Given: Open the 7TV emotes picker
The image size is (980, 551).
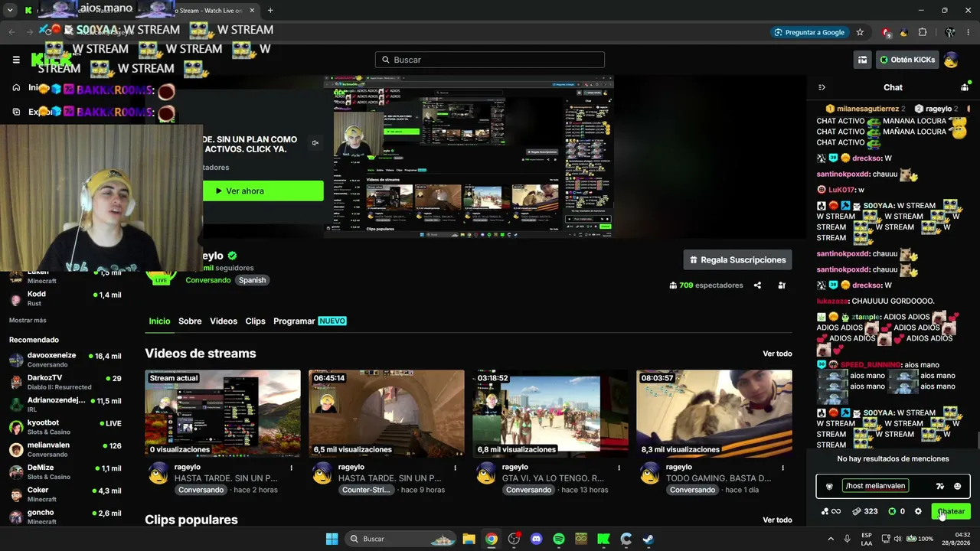Looking at the screenshot, I should [x=940, y=486].
